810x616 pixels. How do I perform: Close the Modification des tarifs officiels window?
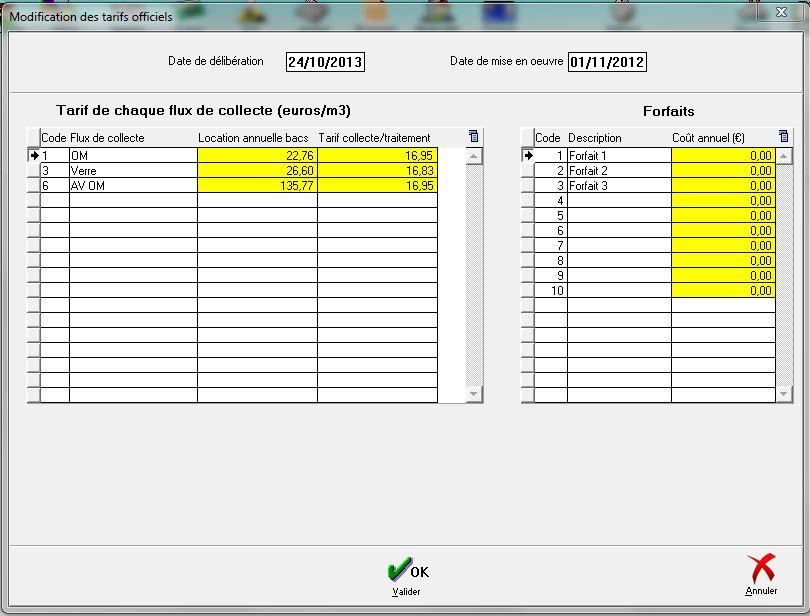click(x=780, y=14)
